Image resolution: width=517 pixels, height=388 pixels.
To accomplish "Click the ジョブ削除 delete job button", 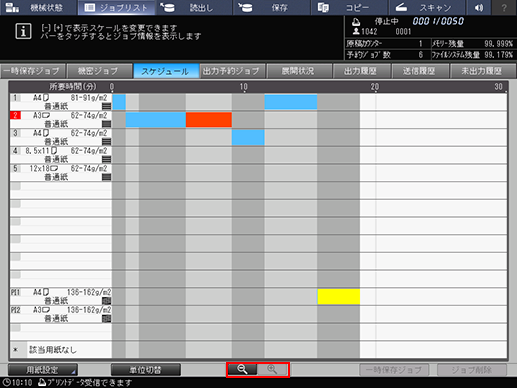I will click(x=472, y=370).
